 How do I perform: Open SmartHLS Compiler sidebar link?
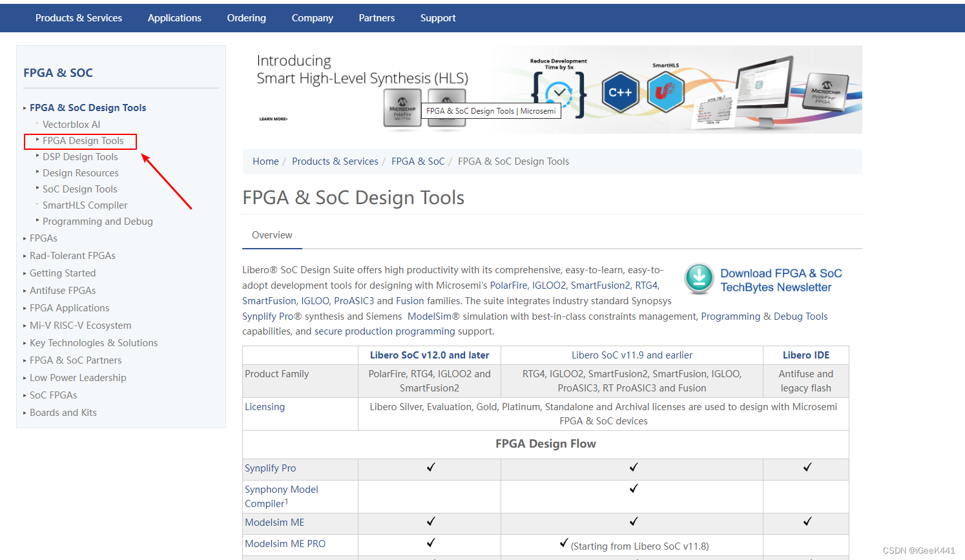point(85,205)
